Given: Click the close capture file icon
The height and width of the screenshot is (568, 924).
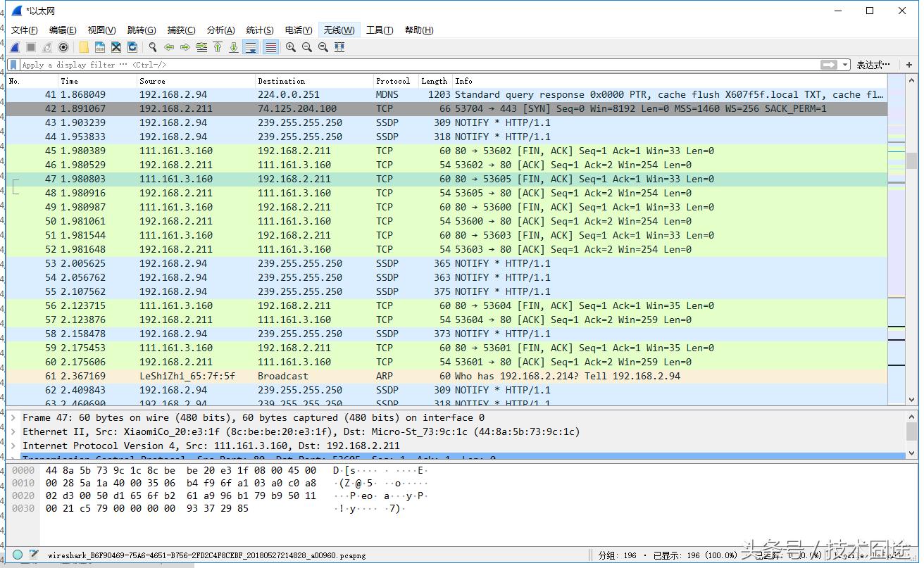Looking at the screenshot, I should (116, 47).
